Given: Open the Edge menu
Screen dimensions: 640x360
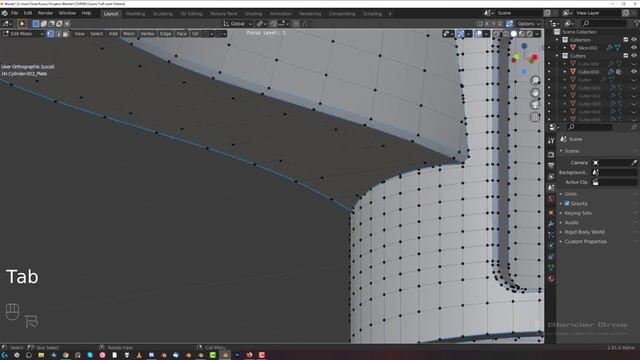Looking at the screenshot, I should pos(165,34).
